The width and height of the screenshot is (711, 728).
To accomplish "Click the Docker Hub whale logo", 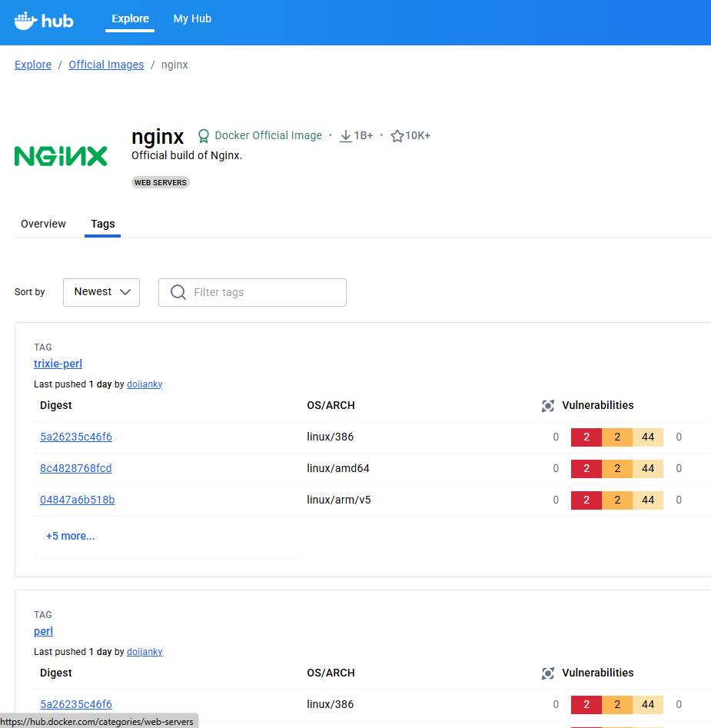I will click(x=44, y=21).
